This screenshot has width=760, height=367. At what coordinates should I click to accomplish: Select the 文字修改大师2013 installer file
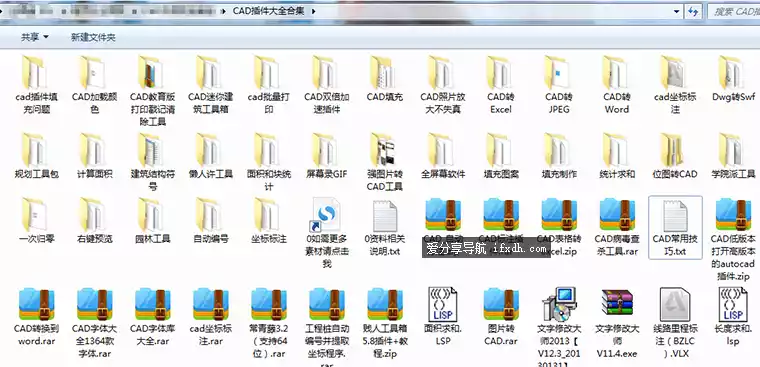pyautogui.click(x=559, y=327)
